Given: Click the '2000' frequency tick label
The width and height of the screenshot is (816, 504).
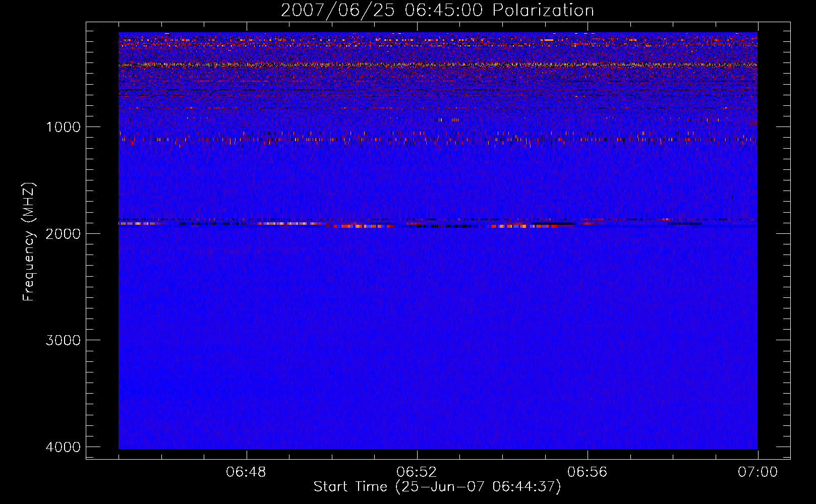Looking at the screenshot, I should [x=63, y=234].
